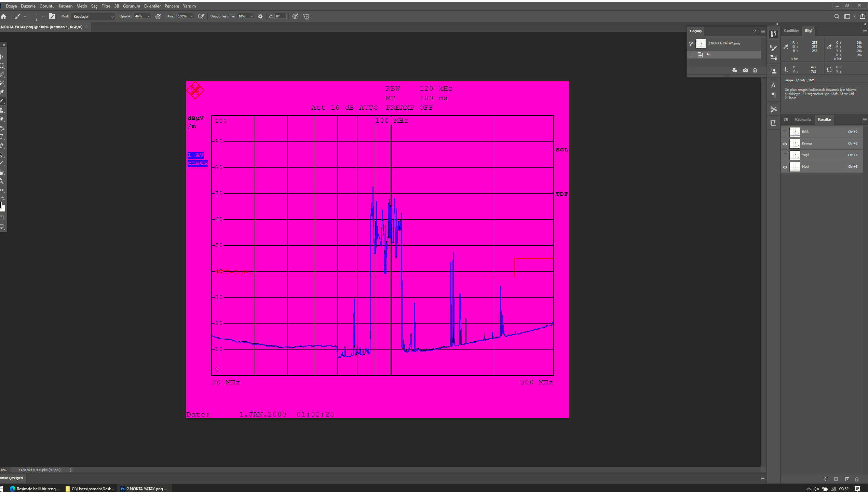Open the Character panel dock icon
Image resolution: width=868 pixels, height=492 pixels.
(774, 85)
